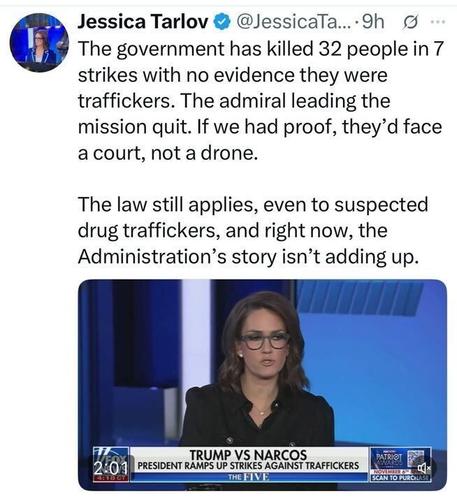The height and width of the screenshot is (503, 457).
Task: Open the 9h timestamp permalink
Action: tap(373, 22)
